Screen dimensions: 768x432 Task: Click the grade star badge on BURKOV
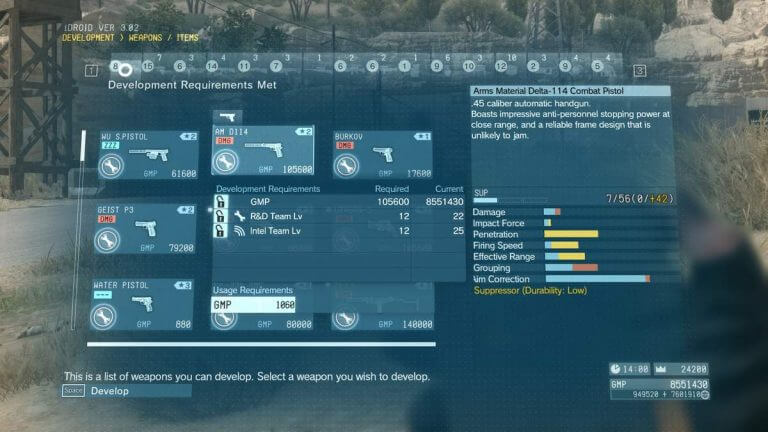click(422, 137)
